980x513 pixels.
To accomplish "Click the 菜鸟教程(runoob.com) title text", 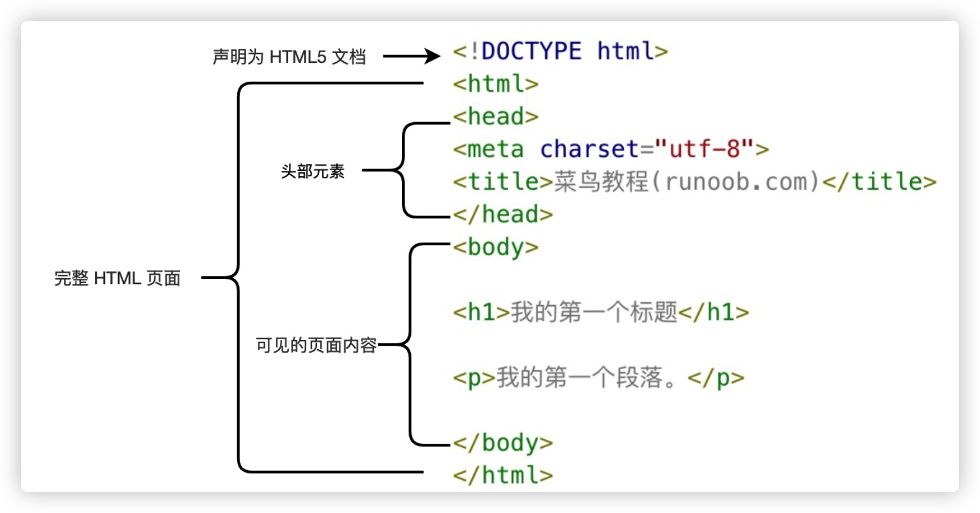I will [686, 182].
